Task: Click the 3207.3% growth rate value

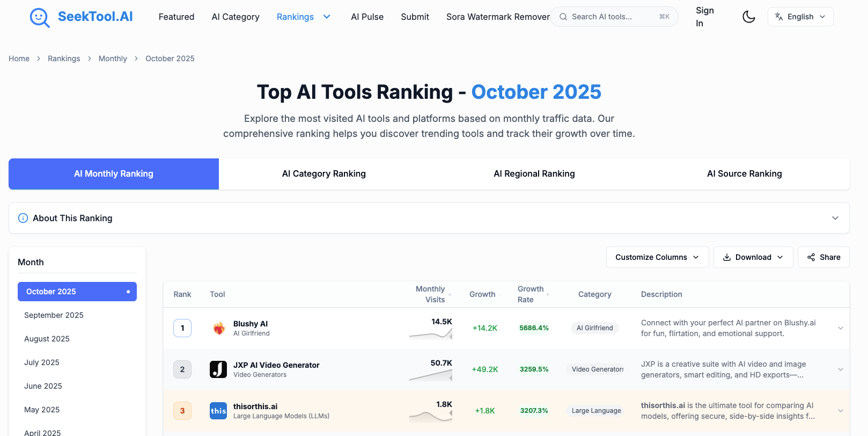Action: (x=534, y=411)
